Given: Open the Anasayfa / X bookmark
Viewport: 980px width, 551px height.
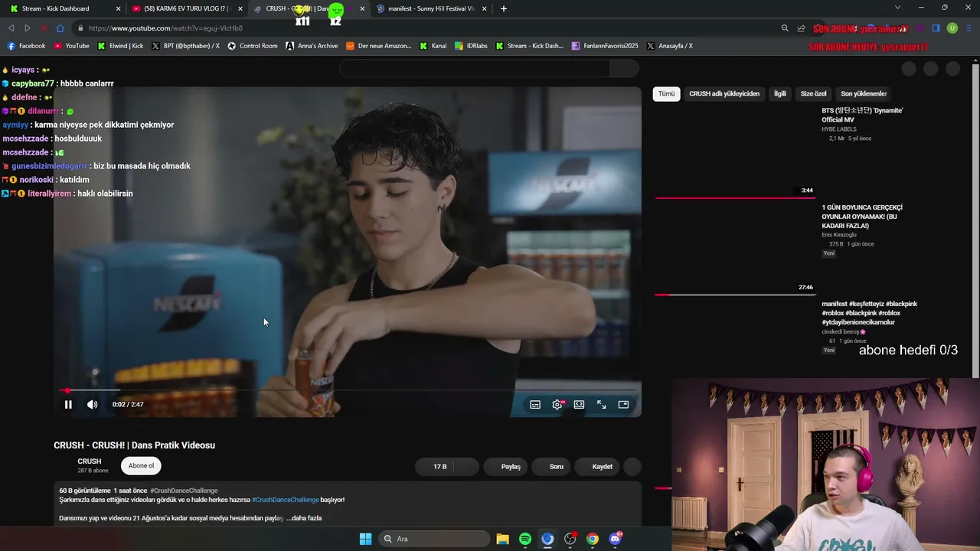Looking at the screenshot, I should (670, 46).
